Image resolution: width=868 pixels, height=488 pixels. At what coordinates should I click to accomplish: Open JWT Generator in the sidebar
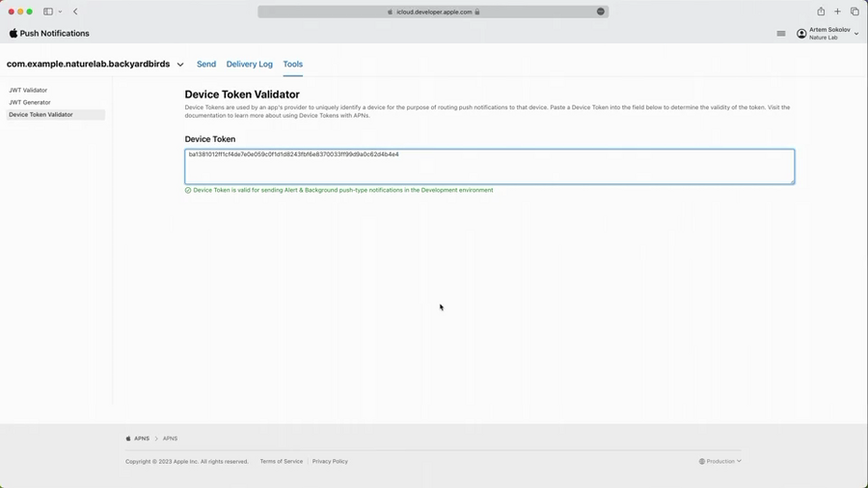(29, 102)
